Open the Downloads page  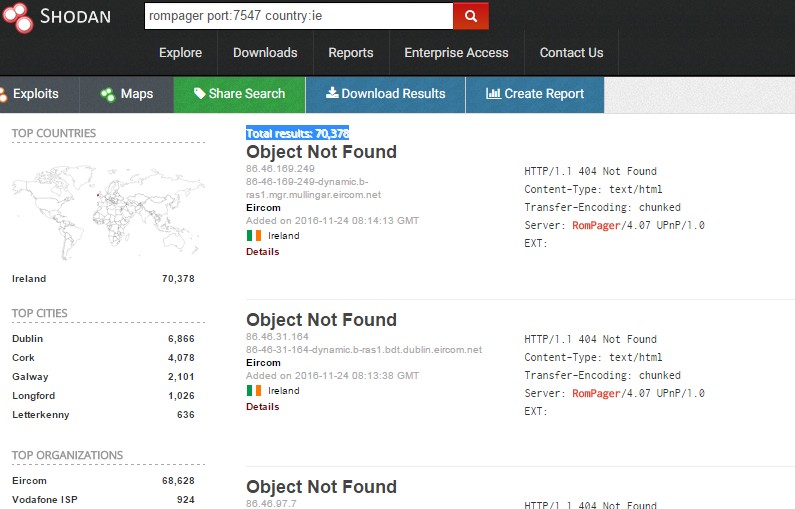coord(265,53)
